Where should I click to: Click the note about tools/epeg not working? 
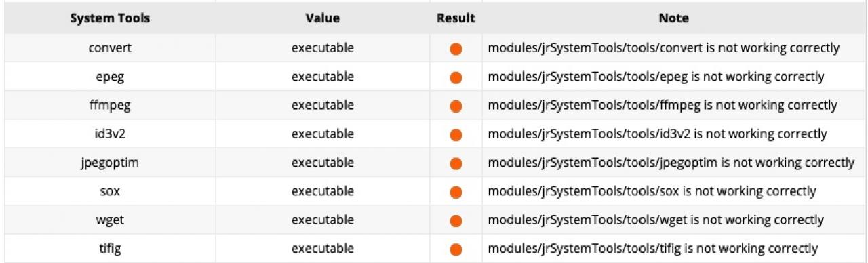[x=656, y=77]
